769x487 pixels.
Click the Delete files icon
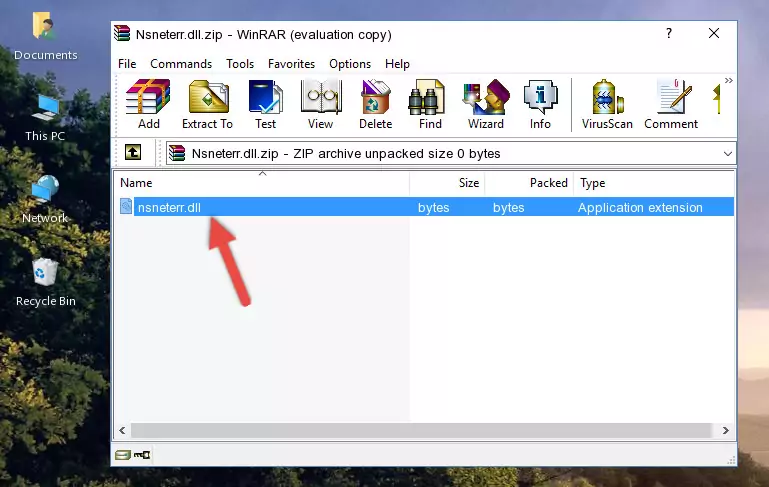pos(375,104)
